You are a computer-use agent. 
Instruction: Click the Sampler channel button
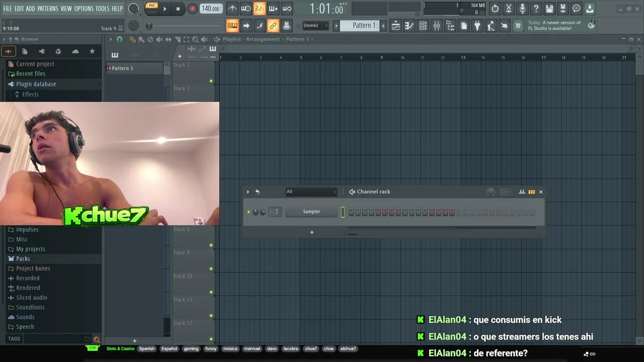click(311, 212)
